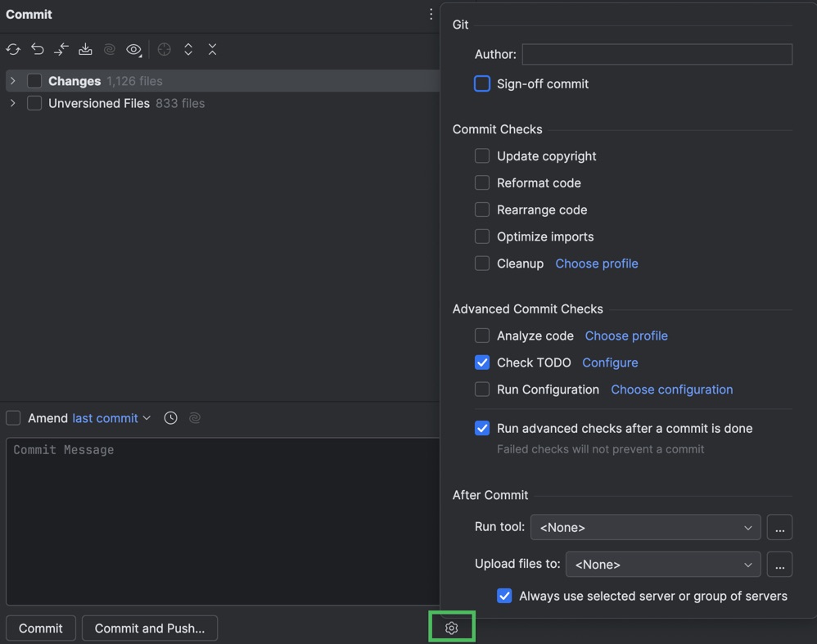Tick the Changes checkbox
Image resolution: width=817 pixels, height=644 pixels.
(34, 81)
